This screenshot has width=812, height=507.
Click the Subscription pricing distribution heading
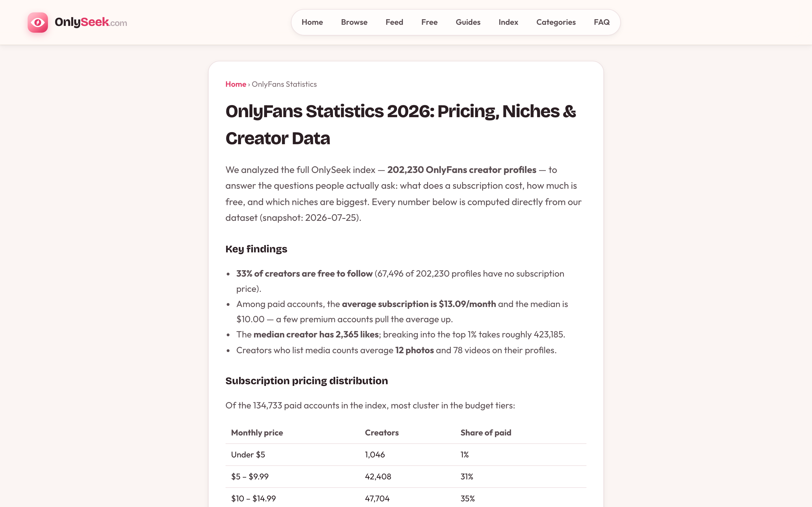pos(307,381)
